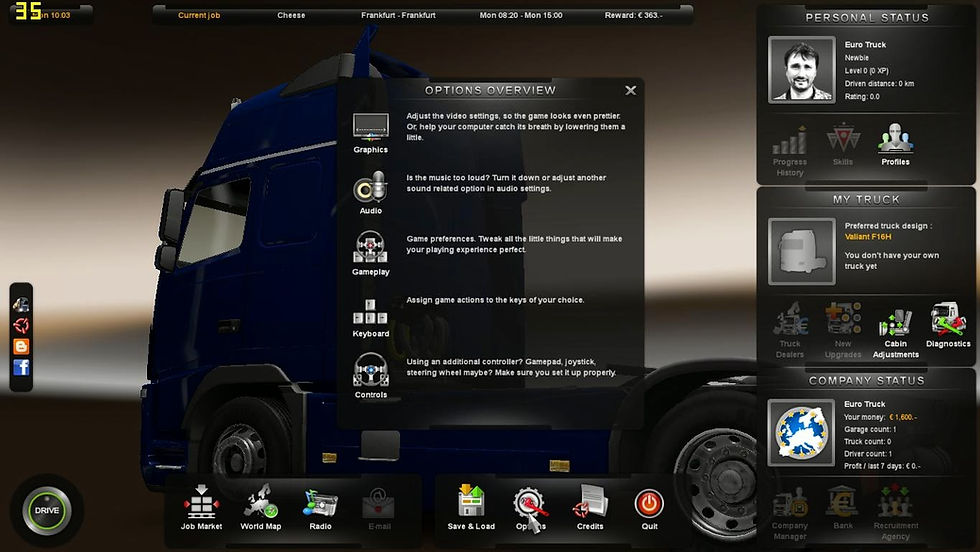Click 'Reward: € 363.-' text
980x552 pixels.
point(633,16)
